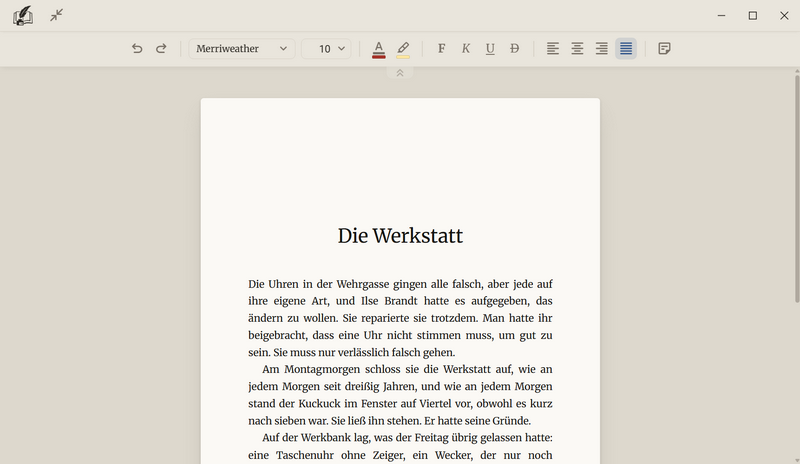The width and height of the screenshot is (800, 464).
Task: Click the vertical scrollbar thumb
Action: click(797, 189)
